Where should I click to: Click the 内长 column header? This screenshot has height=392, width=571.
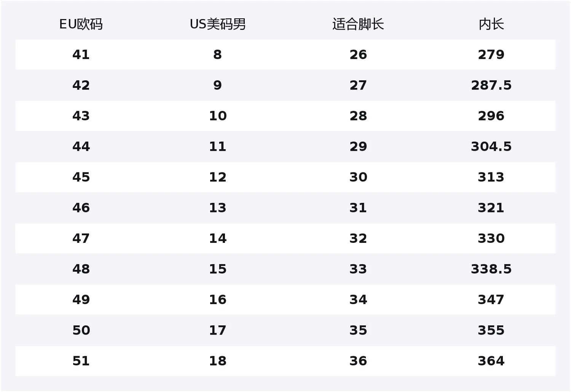[491, 24]
